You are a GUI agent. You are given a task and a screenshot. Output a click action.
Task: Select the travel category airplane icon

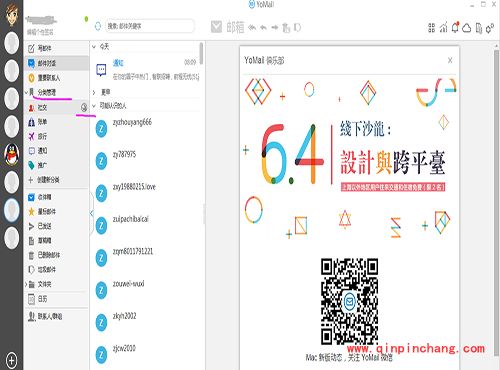31,136
